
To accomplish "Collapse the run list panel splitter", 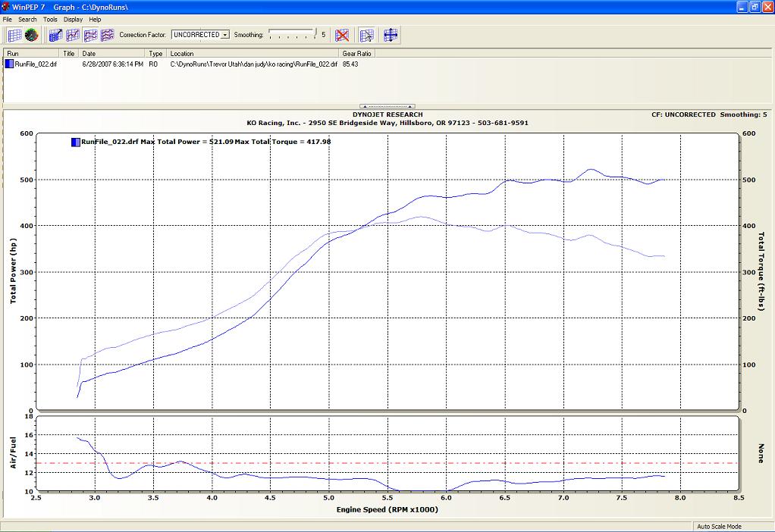I will point(387,107).
